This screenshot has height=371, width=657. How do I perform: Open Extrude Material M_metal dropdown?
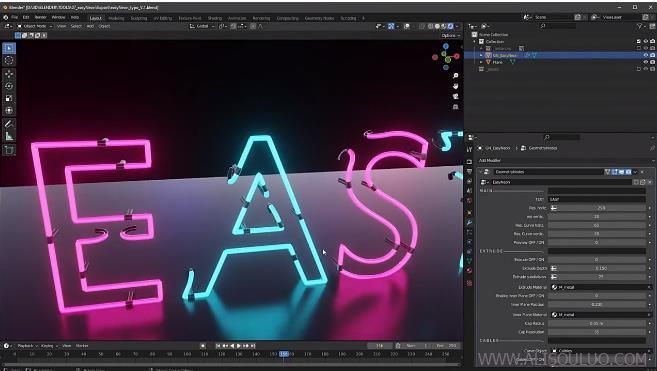pos(600,287)
